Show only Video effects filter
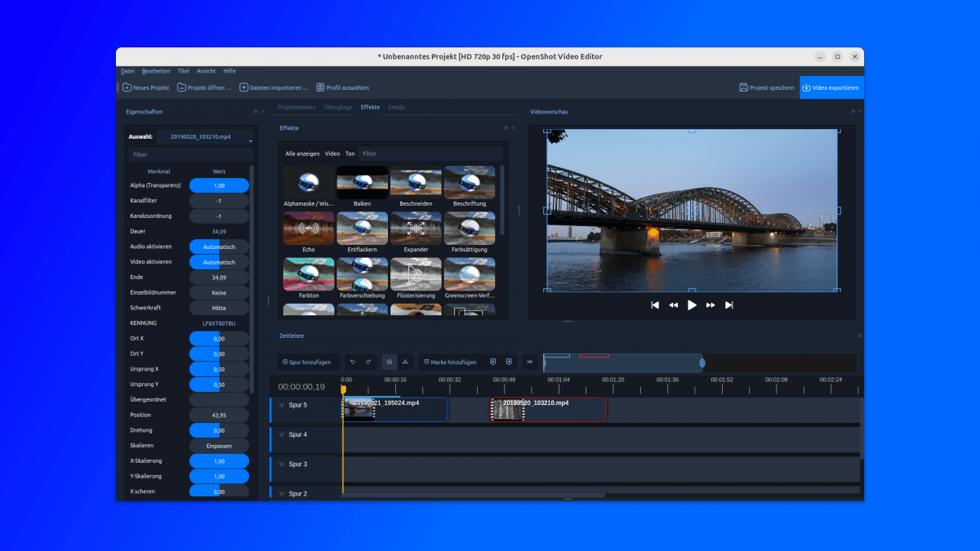 [332, 153]
